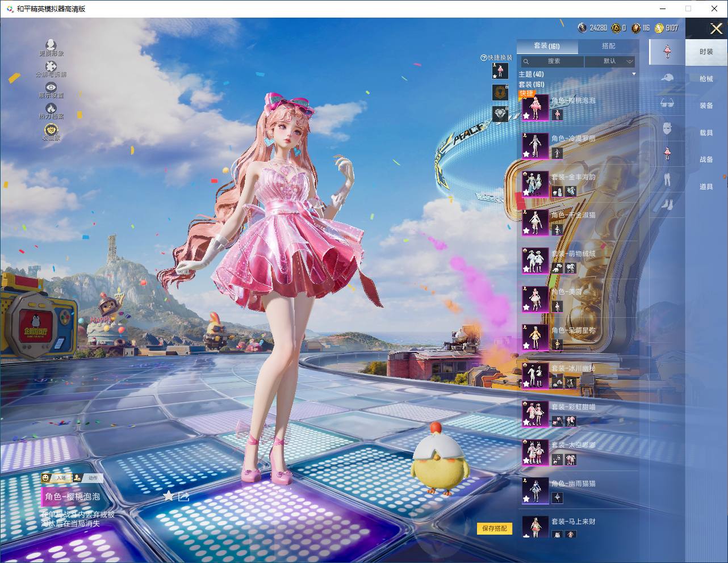Select the trophy emblem quick-change slot
This screenshot has height=563, width=728.
click(500, 93)
